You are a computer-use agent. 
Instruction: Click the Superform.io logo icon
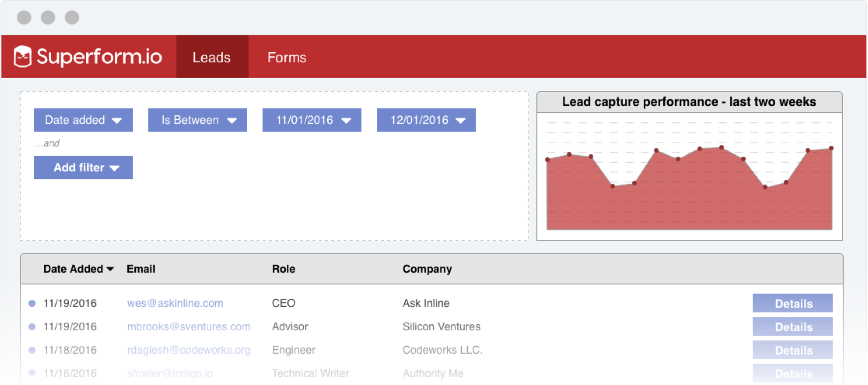[22, 56]
